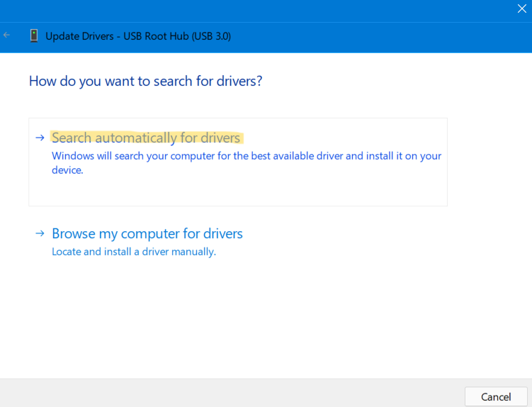Choose Browse my computer for drivers

pyautogui.click(x=147, y=234)
